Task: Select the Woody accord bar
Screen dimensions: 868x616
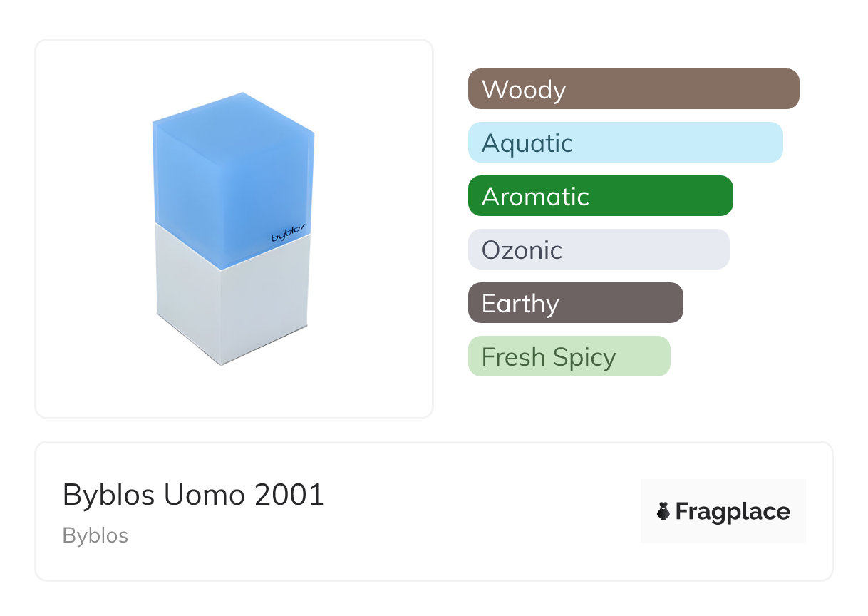Action: click(633, 89)
